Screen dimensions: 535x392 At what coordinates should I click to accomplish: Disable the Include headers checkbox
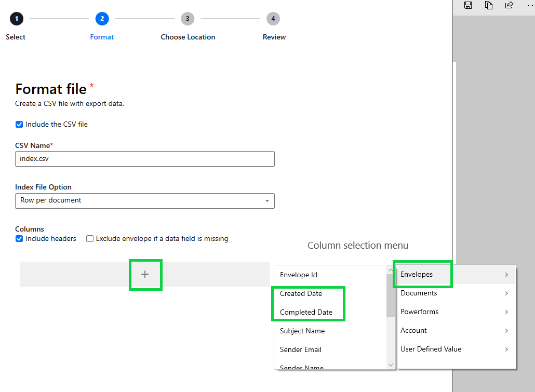pyautogui.click(x=19, y=238)
